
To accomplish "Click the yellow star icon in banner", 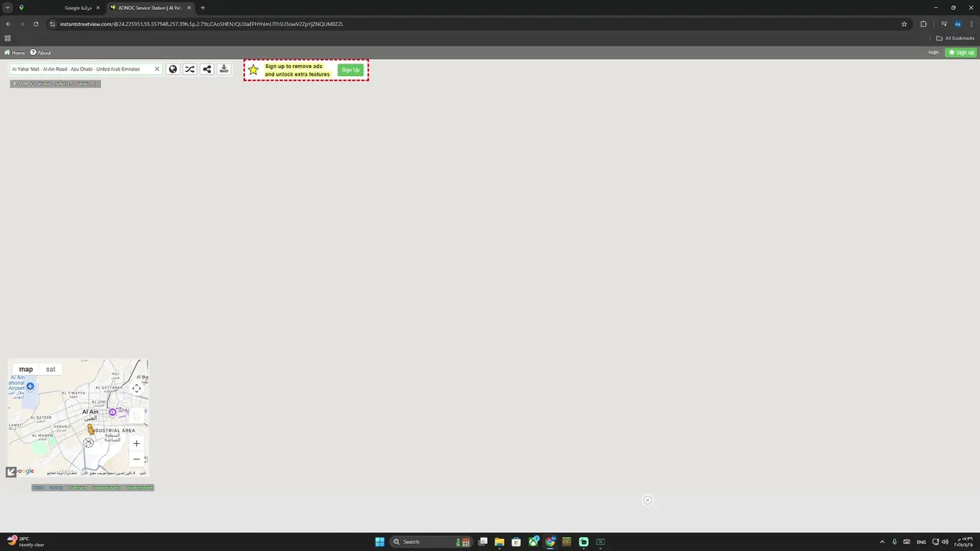I will (253, 70).
